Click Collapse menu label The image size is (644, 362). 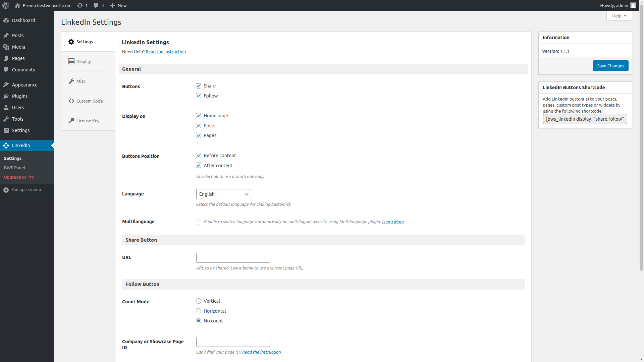click(x=26, y=189)
